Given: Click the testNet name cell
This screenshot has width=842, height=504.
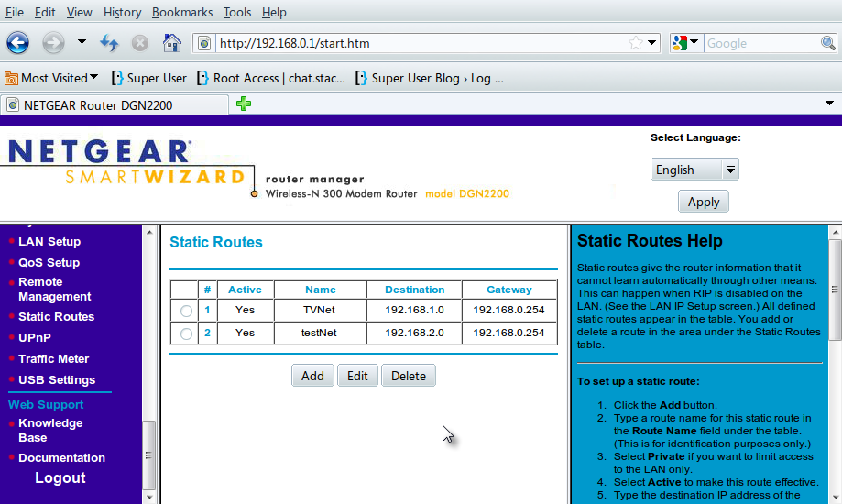Looking at the screenshot, I should coord(320,333).
